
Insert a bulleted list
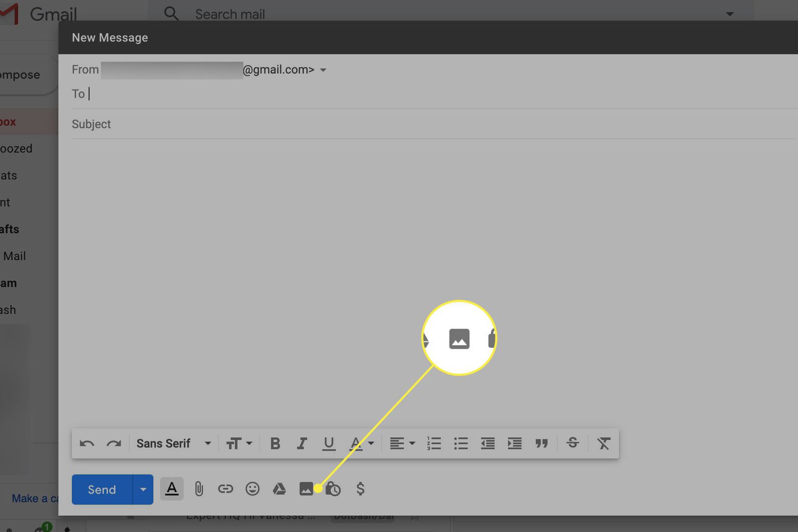[x=461, y=443]
